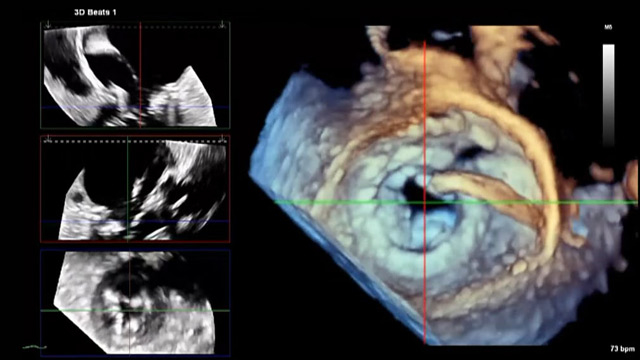Click the green vertical line in middle slice
The image size is (640, 360).
[x=128, y=189]
